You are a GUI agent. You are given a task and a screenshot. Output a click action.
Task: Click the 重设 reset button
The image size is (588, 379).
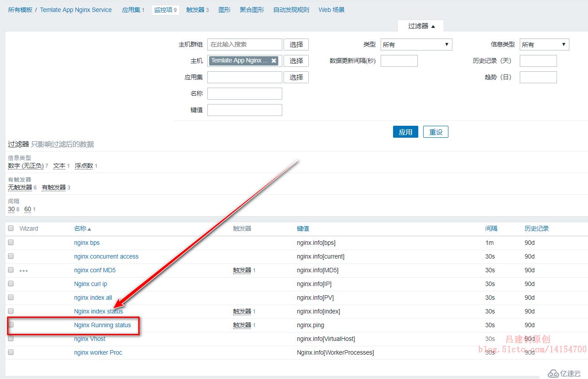pos(436,132)
